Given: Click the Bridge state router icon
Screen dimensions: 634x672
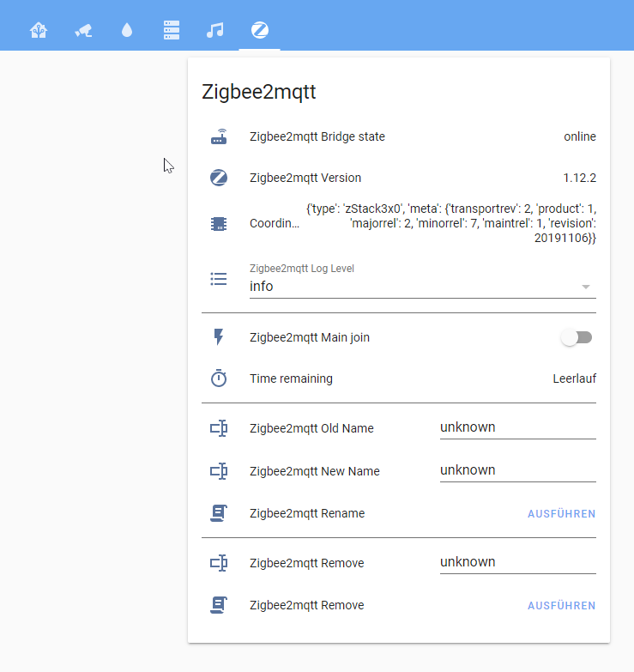Looking at the screenshot, I should 219,136.
